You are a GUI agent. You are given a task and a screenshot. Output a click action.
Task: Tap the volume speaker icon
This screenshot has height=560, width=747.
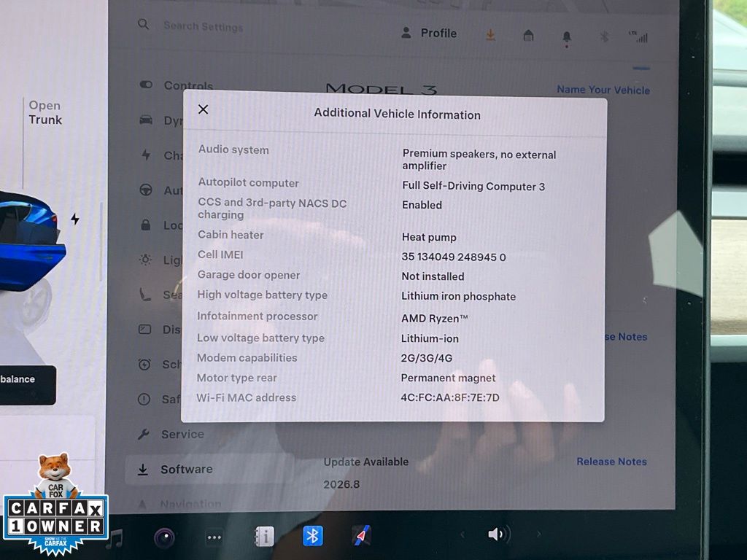tap(498, 534)
